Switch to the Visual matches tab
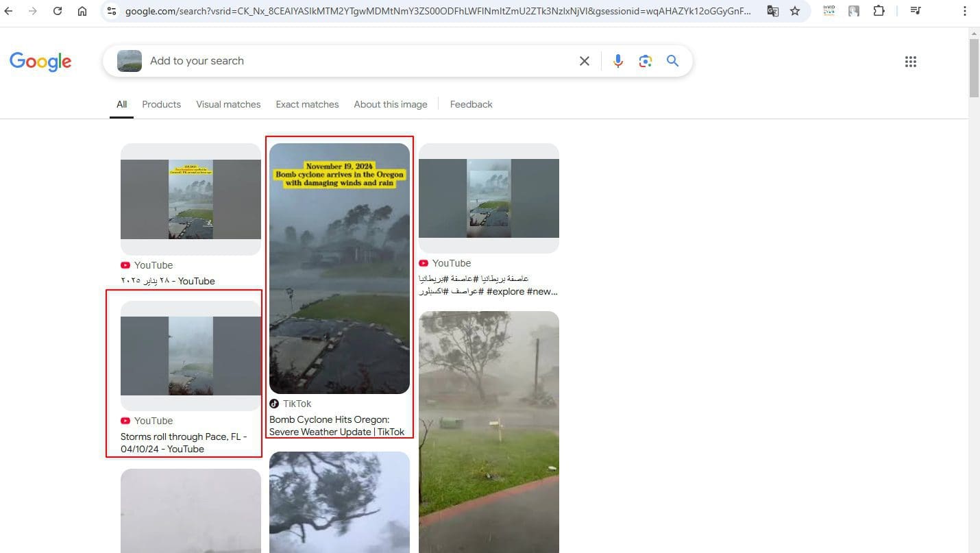Screen dimensions: 980x553 coord(228,104)
